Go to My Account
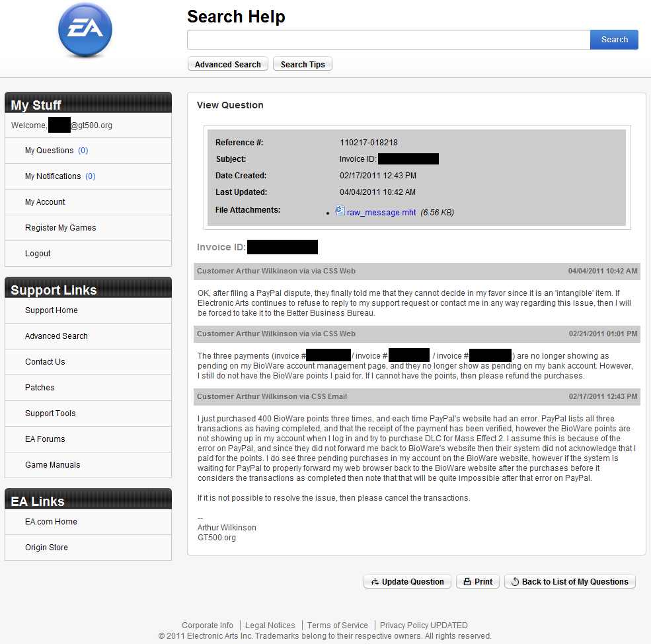This screenshot has height=644, width=651. tap(45, 202)
